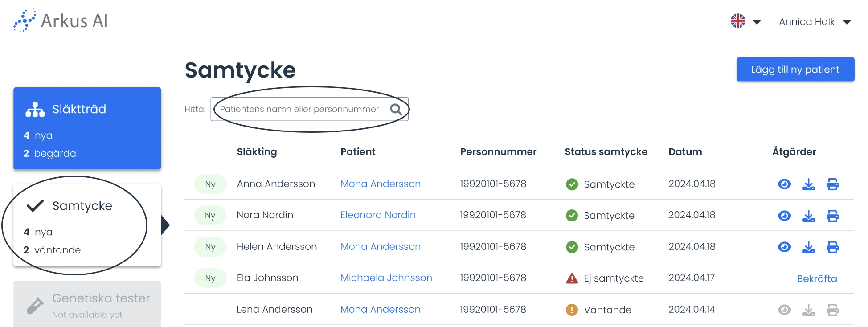View Helen Andersson's consent with eye icon

point(784,247)
